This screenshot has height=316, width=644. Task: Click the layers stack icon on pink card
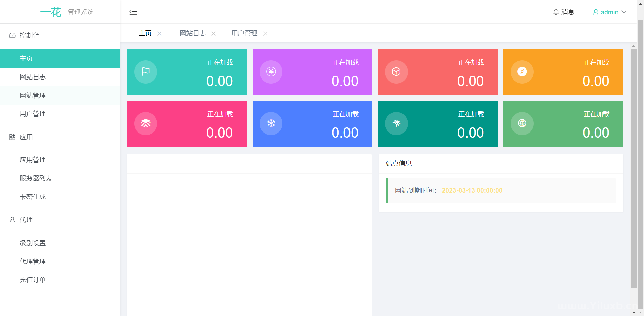pyautogui.click(x=146, y=123)
